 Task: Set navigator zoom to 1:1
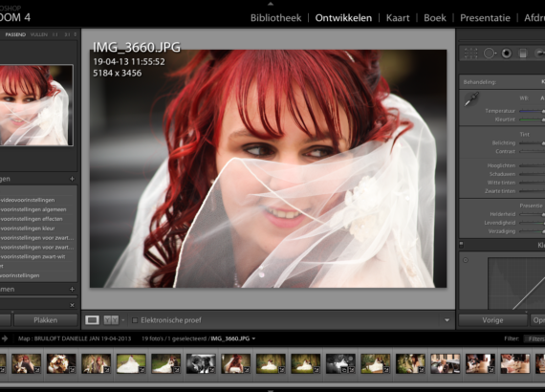point(55,34)
